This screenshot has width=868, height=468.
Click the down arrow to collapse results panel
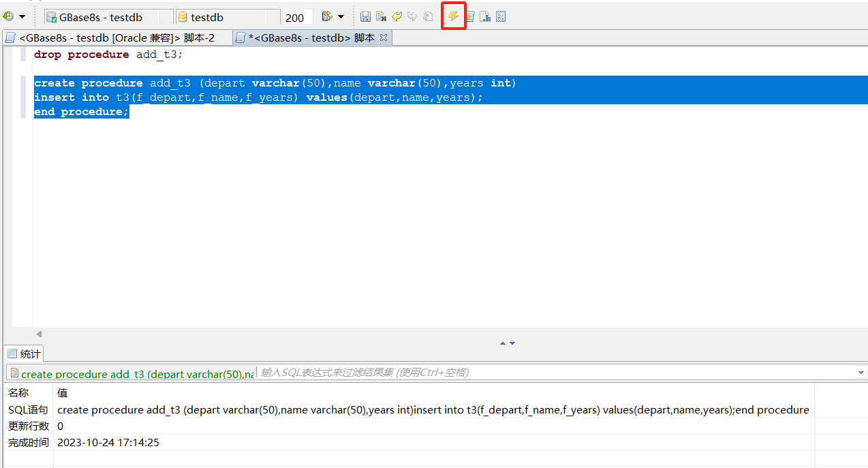click(x=512, y=343)
